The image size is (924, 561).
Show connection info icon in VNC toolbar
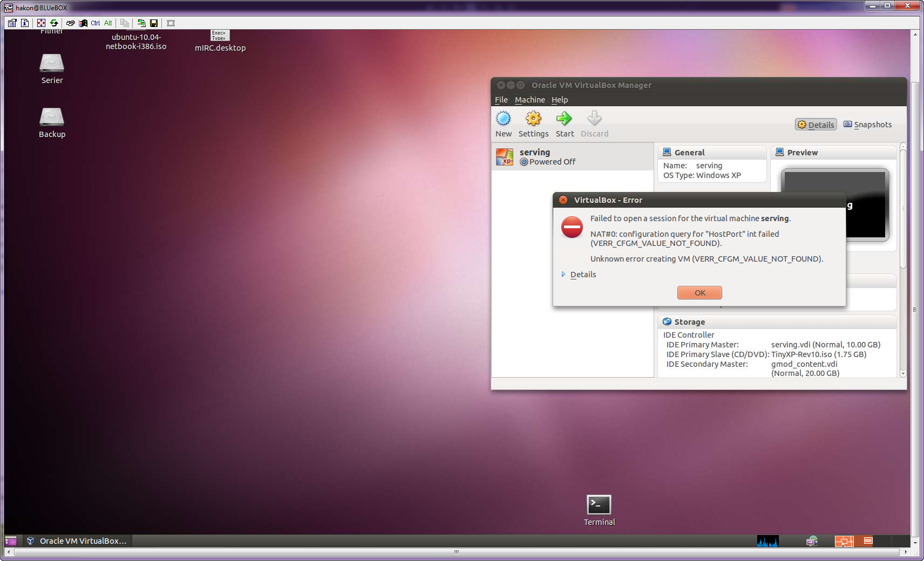(25, 23)
